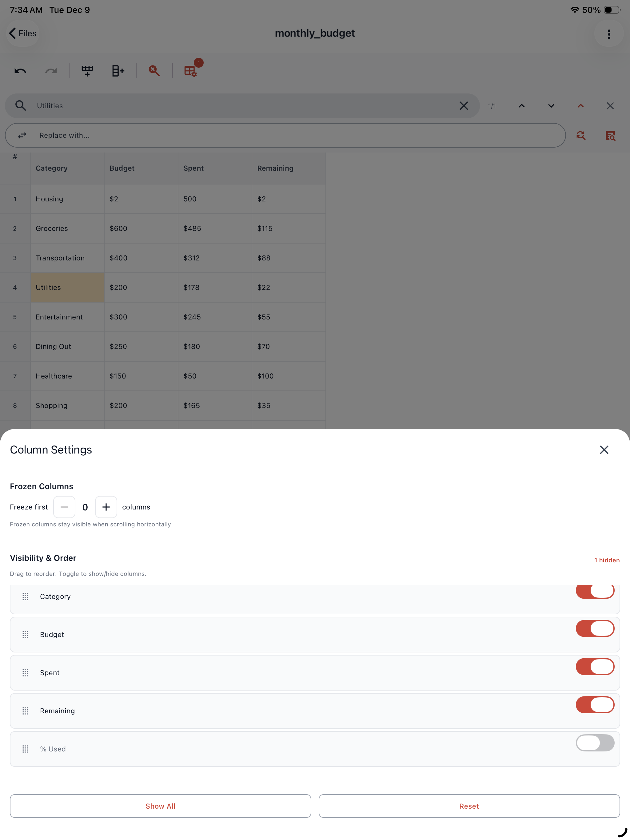630x840 pixels.
Task: Select the $485 spent cell
Action: coord(215,228)
